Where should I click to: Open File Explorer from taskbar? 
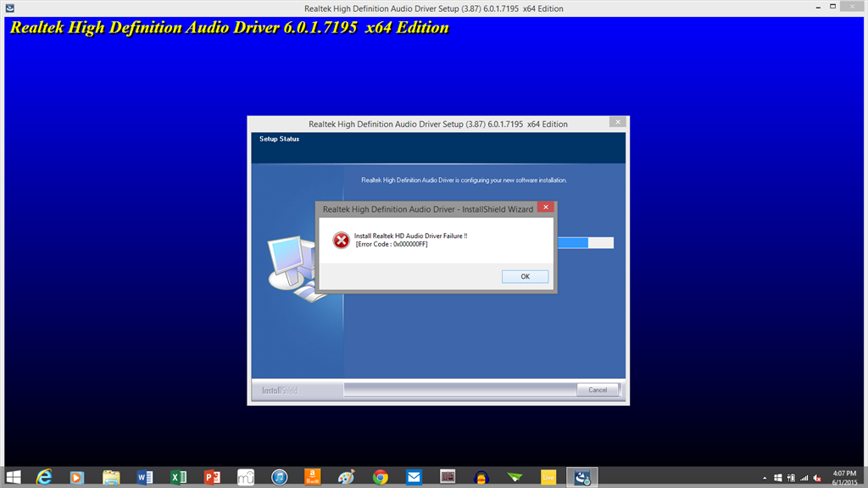111,477
